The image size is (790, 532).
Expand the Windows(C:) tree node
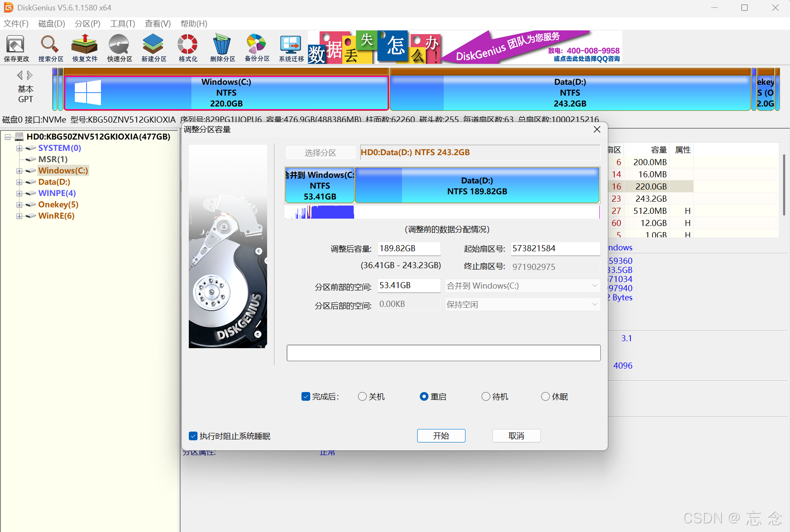tap(19, 171)
